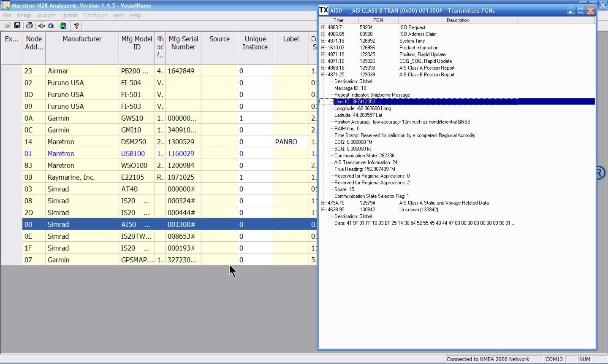Open the Analyze menu
This screenshot has width=608, height=364.
click(x=46, y=16)
